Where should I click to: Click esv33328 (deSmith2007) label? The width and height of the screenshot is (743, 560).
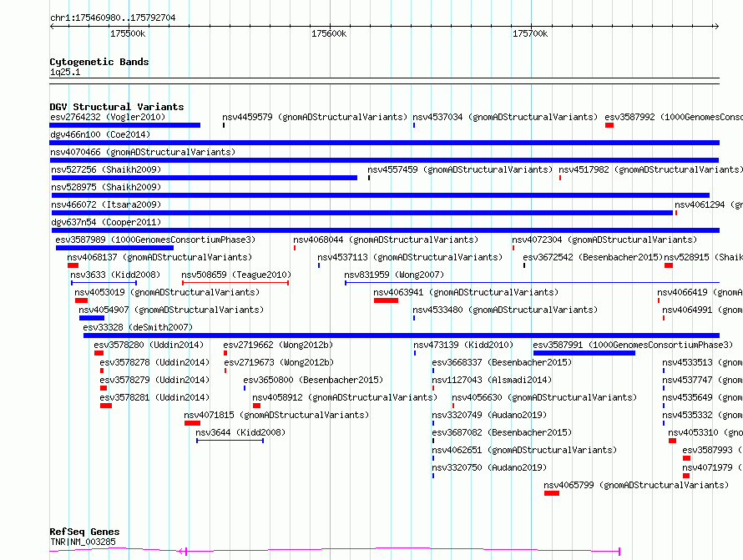tap(138, 327)
